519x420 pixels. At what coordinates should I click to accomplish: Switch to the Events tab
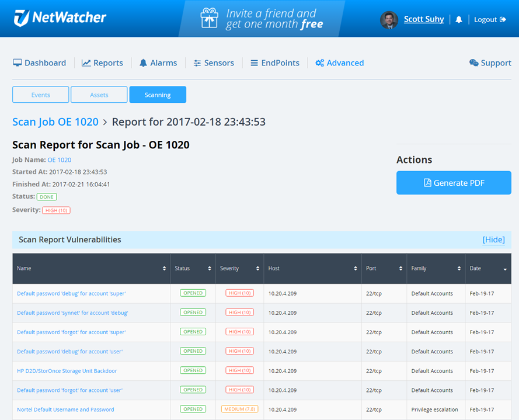pyautogui.click(x=40, y=94)
